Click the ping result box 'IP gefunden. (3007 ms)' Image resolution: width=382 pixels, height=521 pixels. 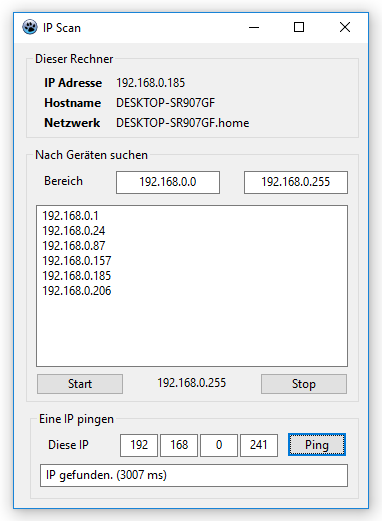click(x=194, y=475)
